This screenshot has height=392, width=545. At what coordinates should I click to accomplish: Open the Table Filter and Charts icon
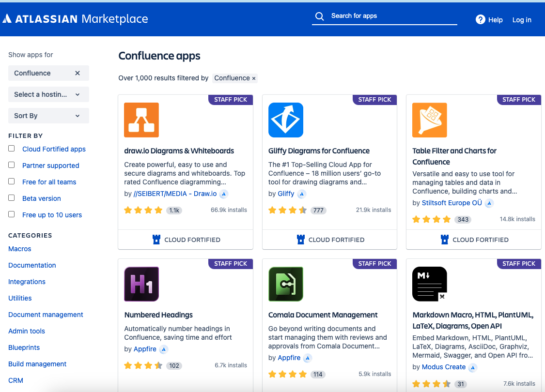pyautogui.click(x=430, y=120)
